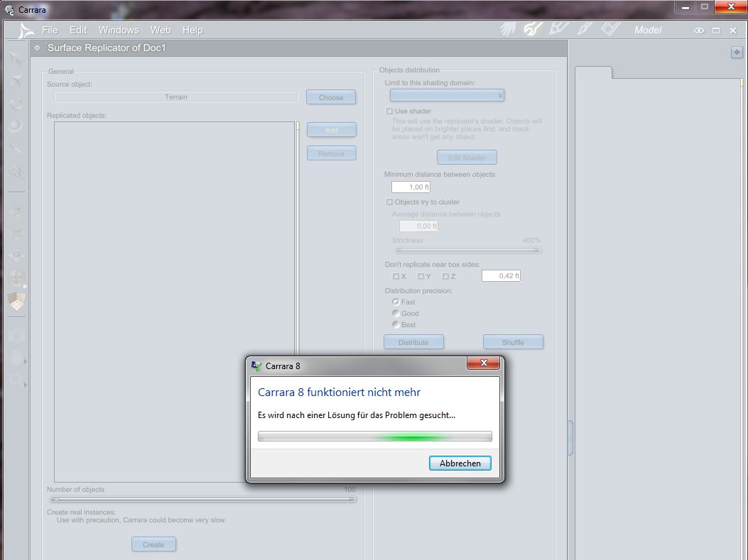
Task: Maximize the Model room inner window
Action: coord(716,31)
